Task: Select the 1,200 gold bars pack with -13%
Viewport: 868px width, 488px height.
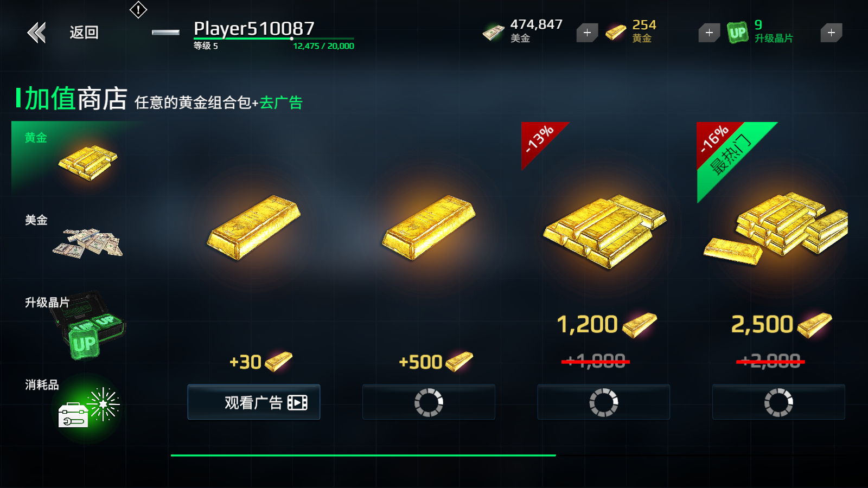Action: [604, 231]
